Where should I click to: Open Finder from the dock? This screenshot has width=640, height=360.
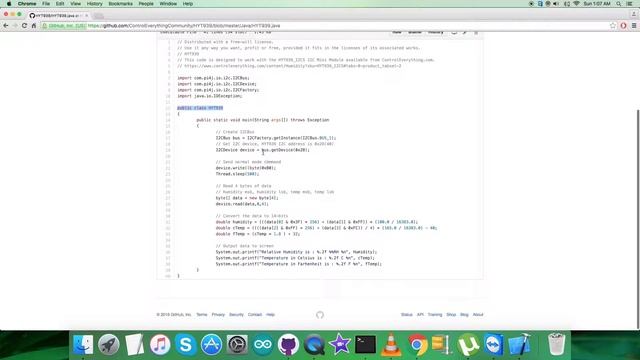coord(83,344)
